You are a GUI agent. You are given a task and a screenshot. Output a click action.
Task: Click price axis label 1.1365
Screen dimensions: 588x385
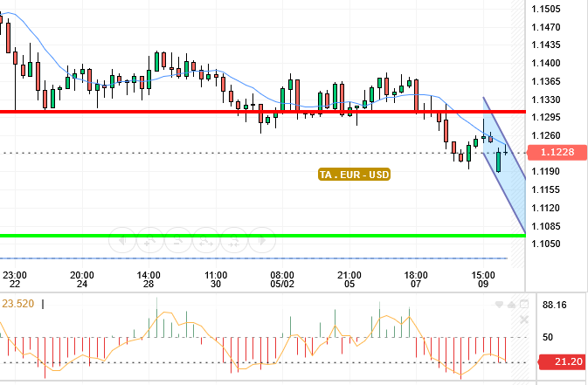pyautogui.click(x=545, y=81)
